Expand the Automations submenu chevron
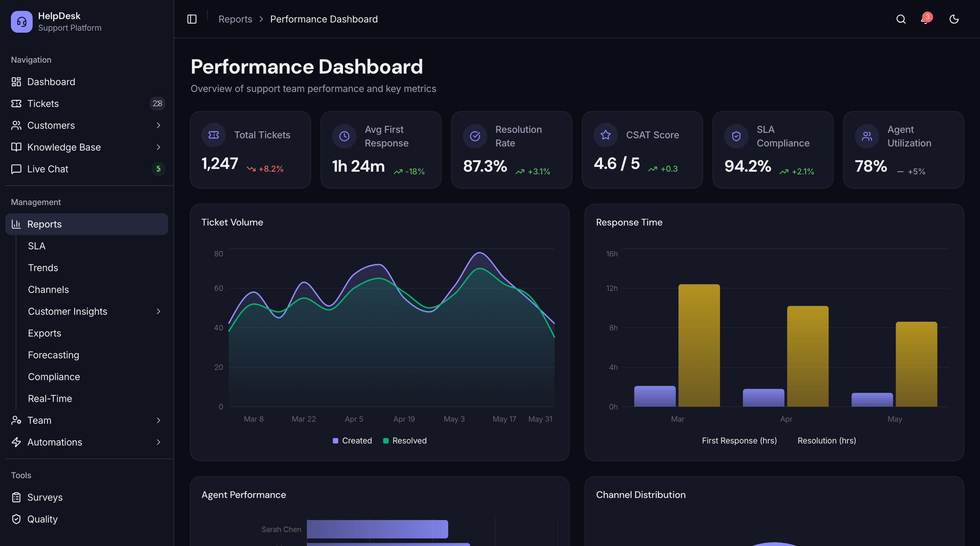 [158, 442]
